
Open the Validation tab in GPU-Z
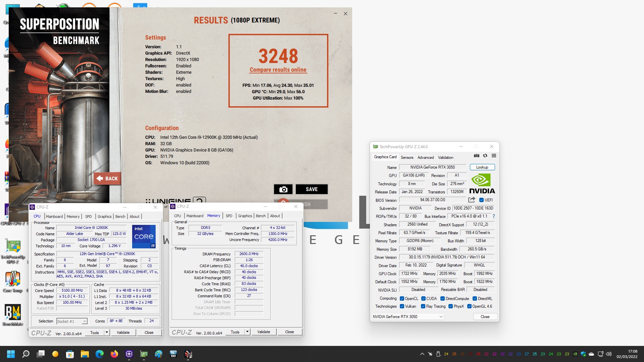point(445,158)
